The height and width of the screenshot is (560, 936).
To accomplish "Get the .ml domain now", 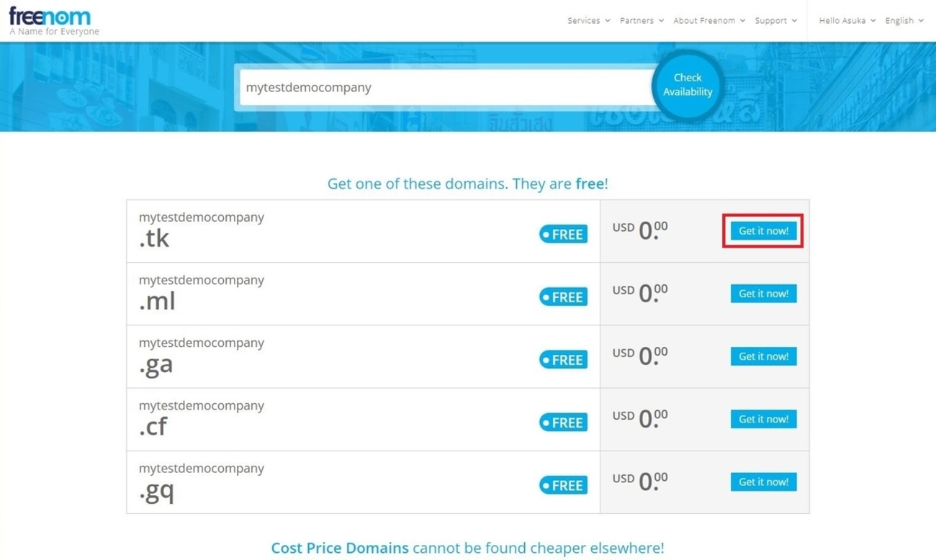I will tap(763, 294).
